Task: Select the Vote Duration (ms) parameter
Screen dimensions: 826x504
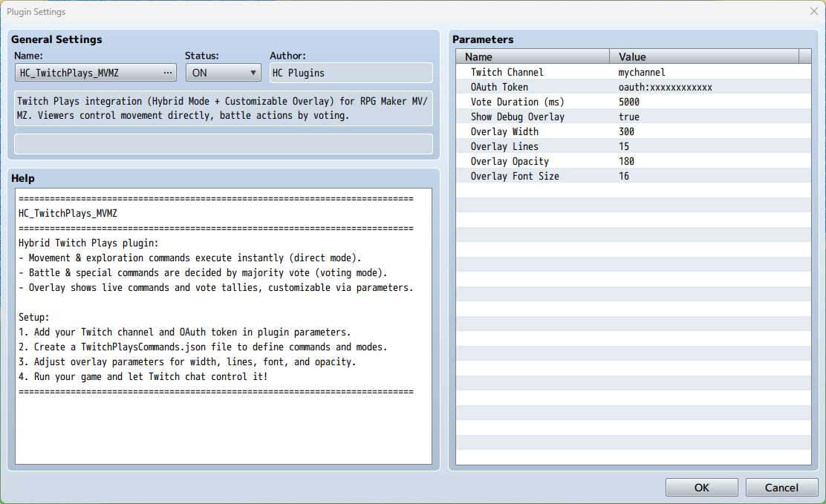Action: [x=633, y=102]
